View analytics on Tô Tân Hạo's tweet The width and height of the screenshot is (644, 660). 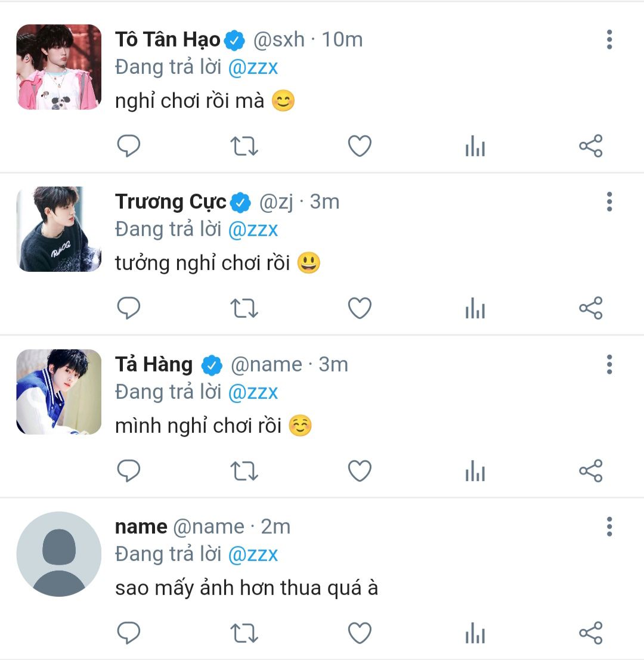475,146
